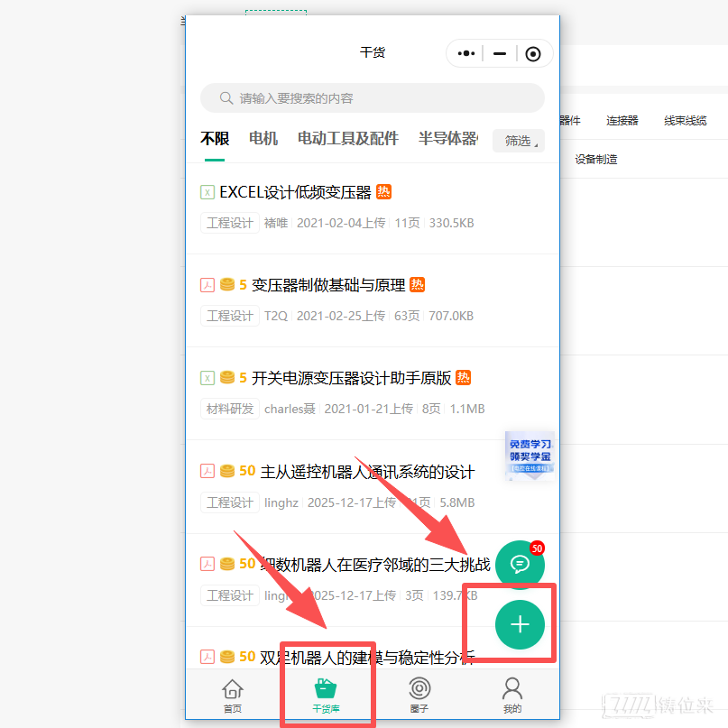Expand the 筛选 filter dropdown
Viewport: 728px width, 728px height.
[519, 141]
